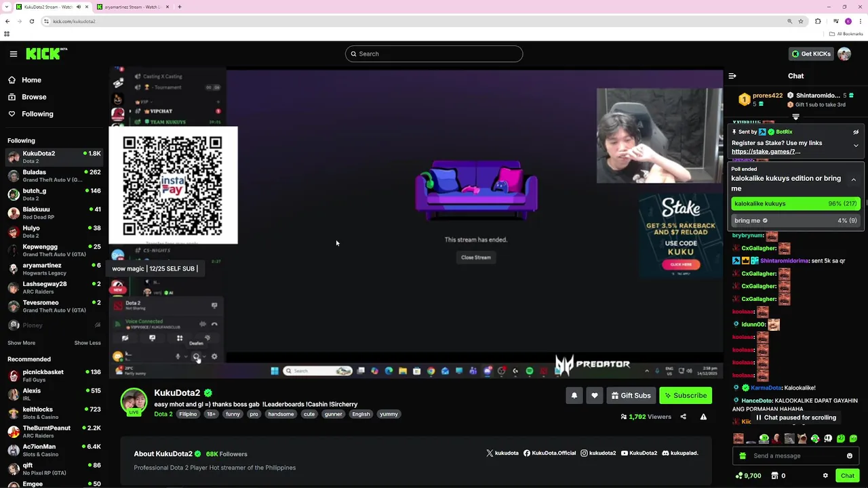The height and width of the screenshot is (488, 868).
Task: Toggle the heart follow button
Action: pos(595,396)
